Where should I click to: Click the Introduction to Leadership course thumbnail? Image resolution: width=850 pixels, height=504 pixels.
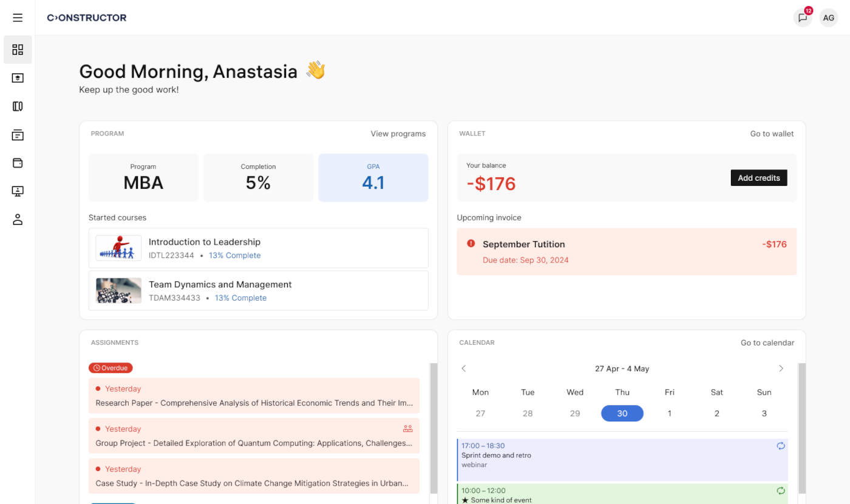(x=118, y=248)
